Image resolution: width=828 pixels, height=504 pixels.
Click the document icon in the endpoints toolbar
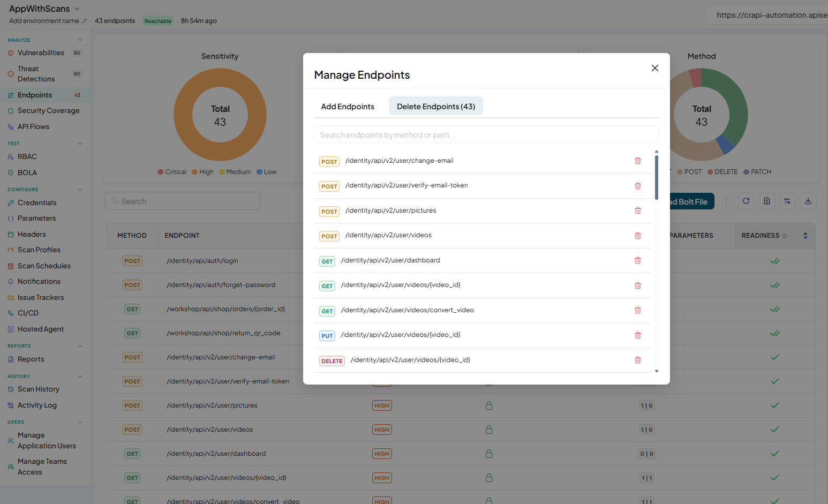tap(767, 201)
